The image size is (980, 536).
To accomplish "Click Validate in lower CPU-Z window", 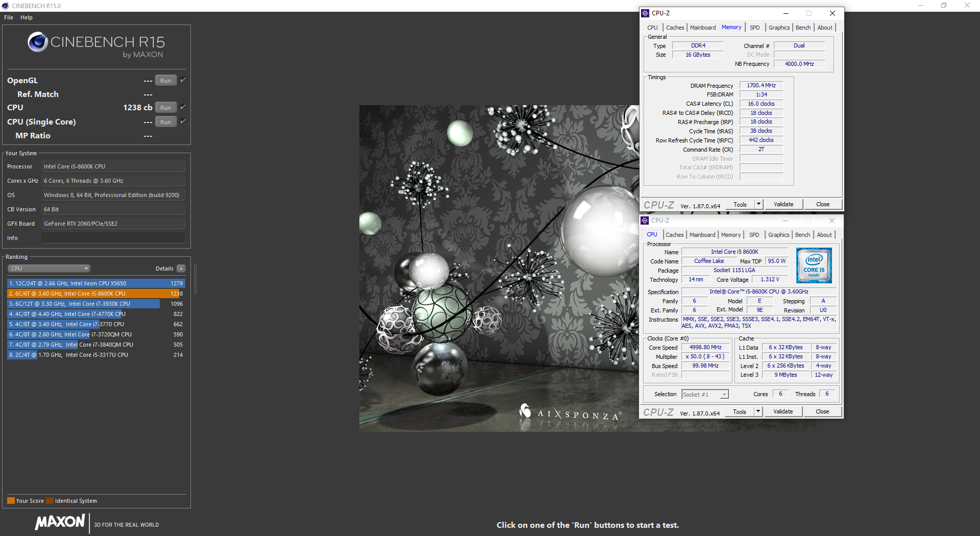I will [783, 411].
